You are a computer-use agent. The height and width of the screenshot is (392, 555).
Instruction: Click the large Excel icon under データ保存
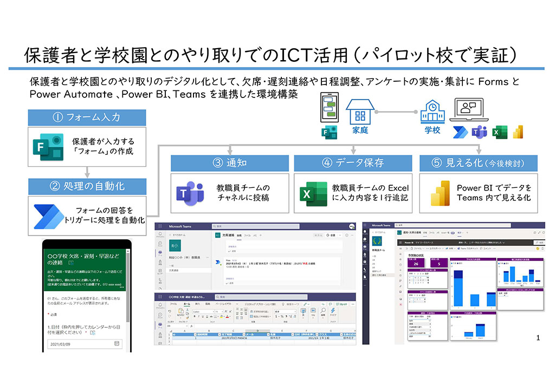[313, 193]
